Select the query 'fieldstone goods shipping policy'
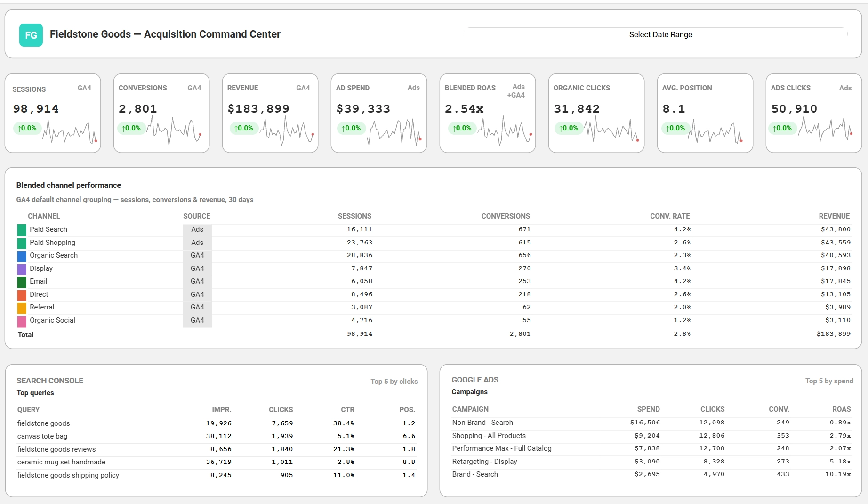 (68, 475)
